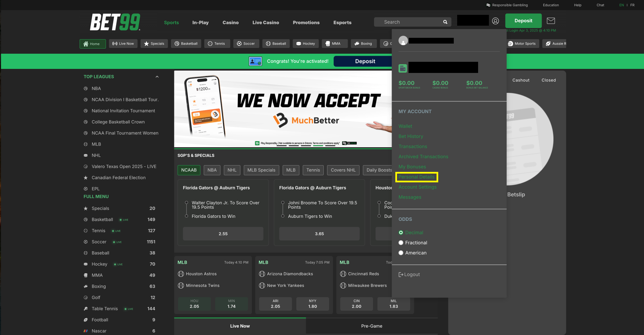The image size is (644, 335).
Task: Open the Promotions menu
Action: click(306, 23)
